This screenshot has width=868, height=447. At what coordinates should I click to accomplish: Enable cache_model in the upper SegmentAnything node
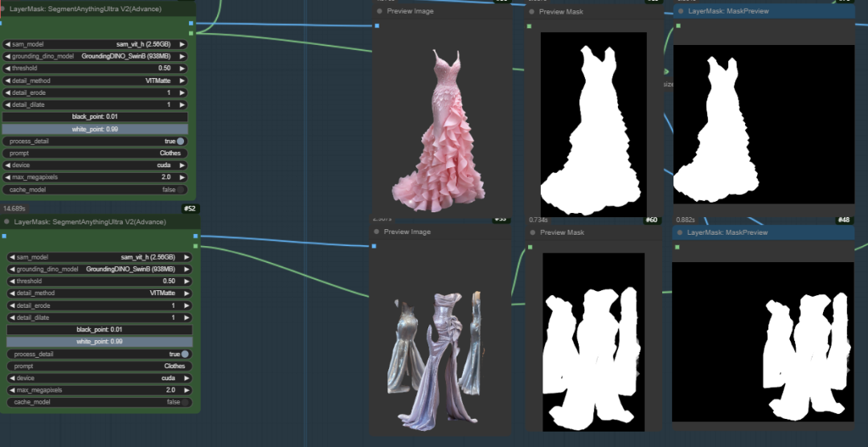click(180, 190)
